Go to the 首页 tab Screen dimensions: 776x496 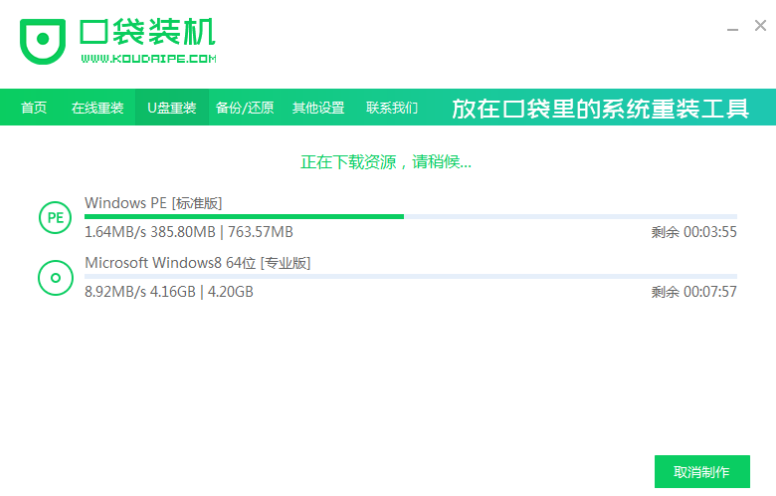[x=33, y=108]
